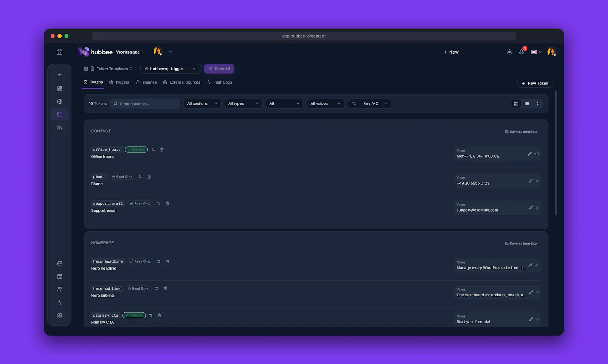The height and width of the screenshot is (364, 608).
Task: Switch to the Plugins tab
Action: (x=119, y=82)
